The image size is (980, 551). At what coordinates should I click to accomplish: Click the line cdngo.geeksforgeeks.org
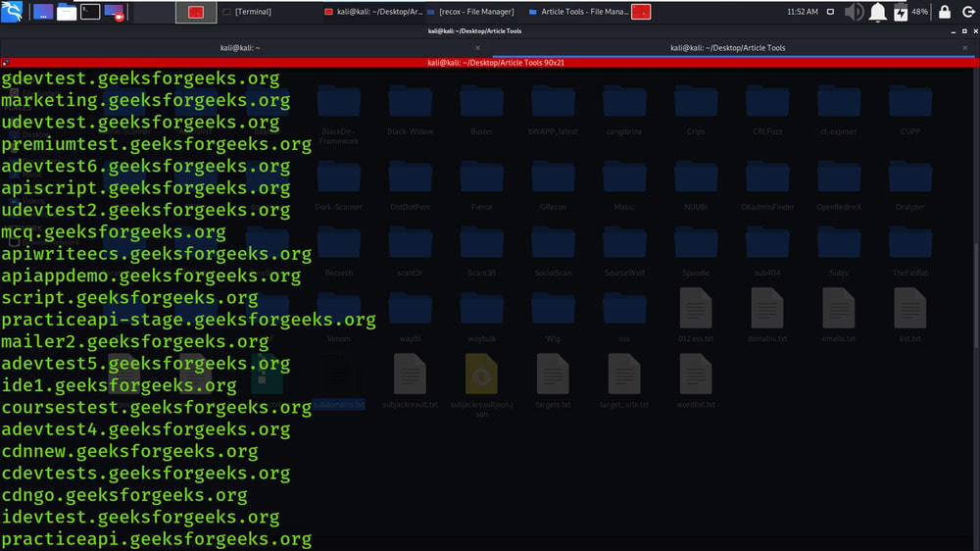[x=124, y=495]
